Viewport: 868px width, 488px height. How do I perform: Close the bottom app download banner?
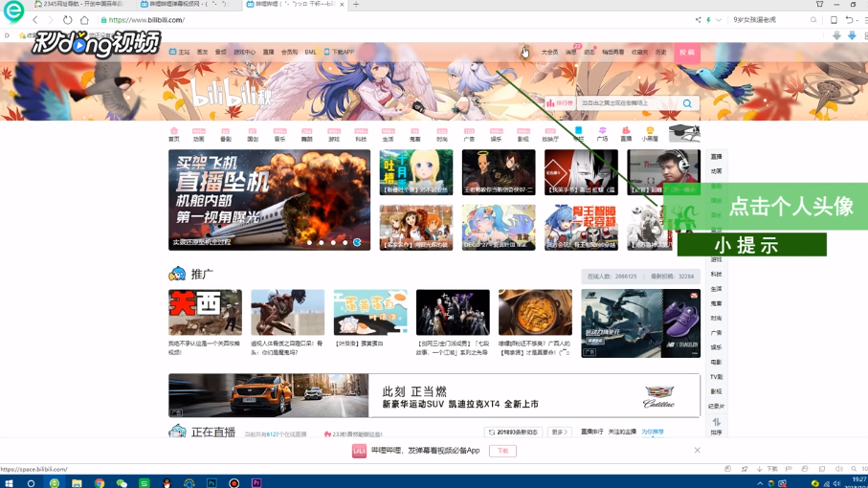pyautogui.click(x=697, y=451)
